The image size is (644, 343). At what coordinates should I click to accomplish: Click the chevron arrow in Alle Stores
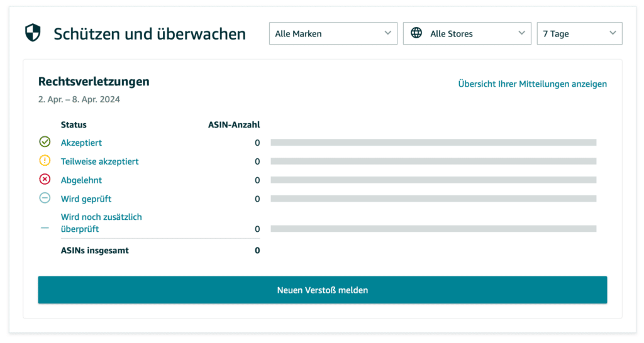(521, 33)
